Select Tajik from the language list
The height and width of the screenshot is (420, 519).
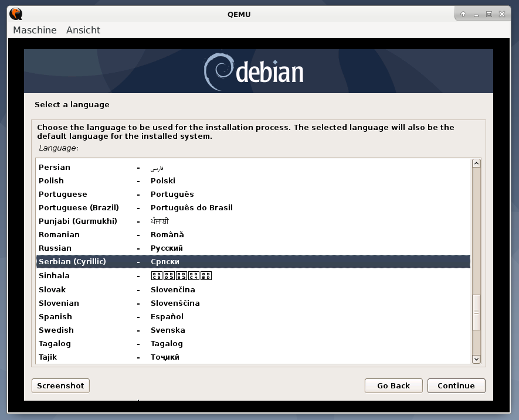pos(253,357)
